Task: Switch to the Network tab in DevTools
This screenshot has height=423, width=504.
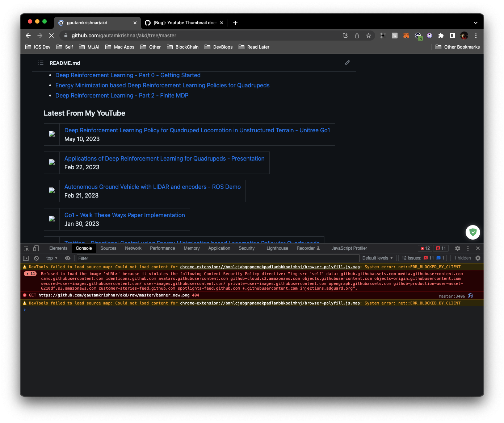Action: coord(133,248)
